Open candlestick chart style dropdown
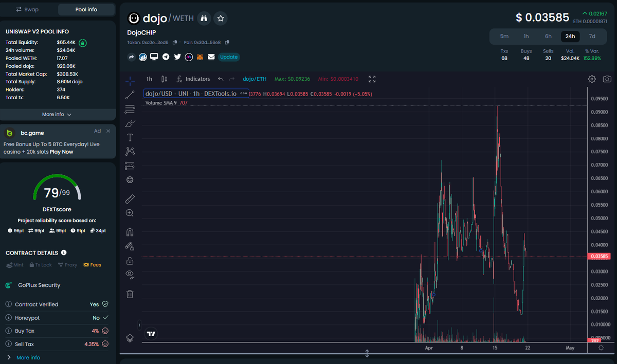617x364 pixels. [x=165, y=79]
